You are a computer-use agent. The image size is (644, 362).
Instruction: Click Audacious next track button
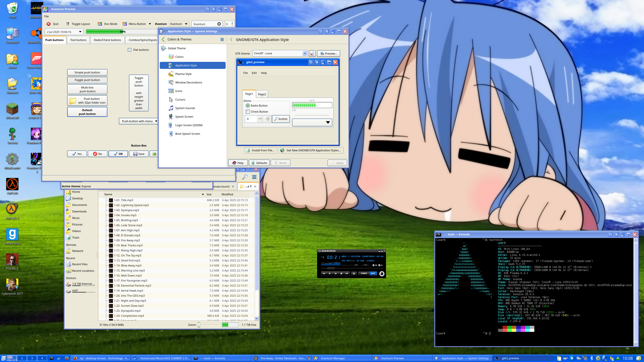(347, 274)
